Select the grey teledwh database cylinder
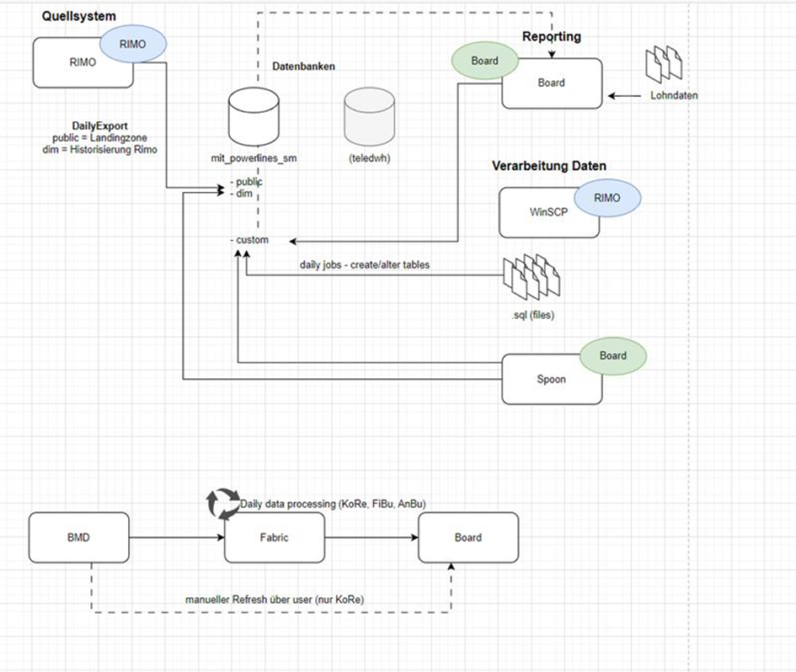The width and height of the screenshot is (796, 672). pyautogui.click(x=369, y=117)
